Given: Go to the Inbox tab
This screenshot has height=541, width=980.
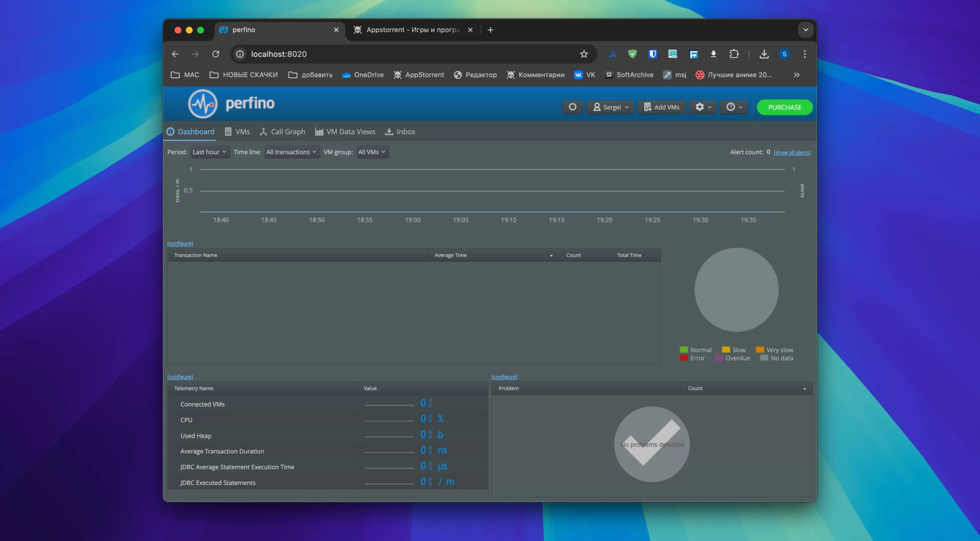Looking at the screenshot, I should coord(400,132).
